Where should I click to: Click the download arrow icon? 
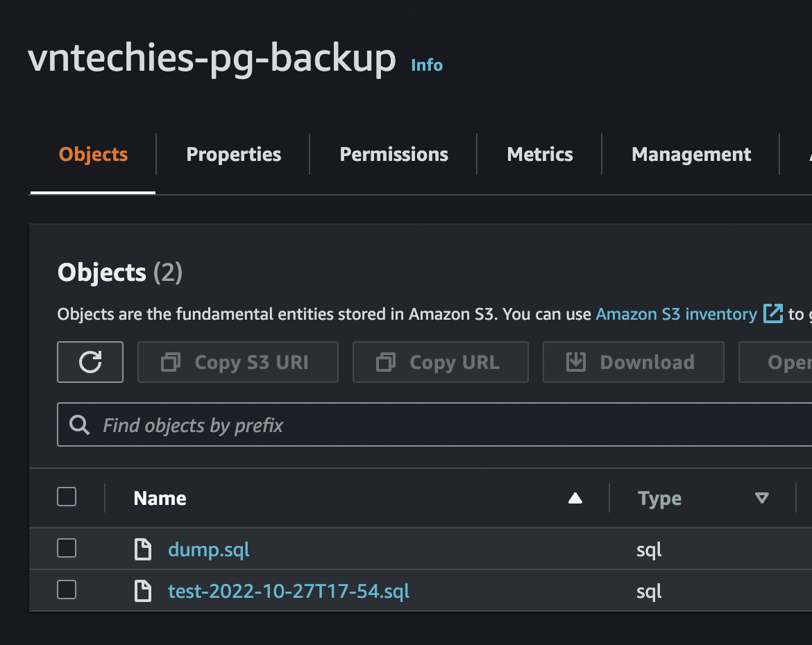pyautogui.click(x=575, y=362)
